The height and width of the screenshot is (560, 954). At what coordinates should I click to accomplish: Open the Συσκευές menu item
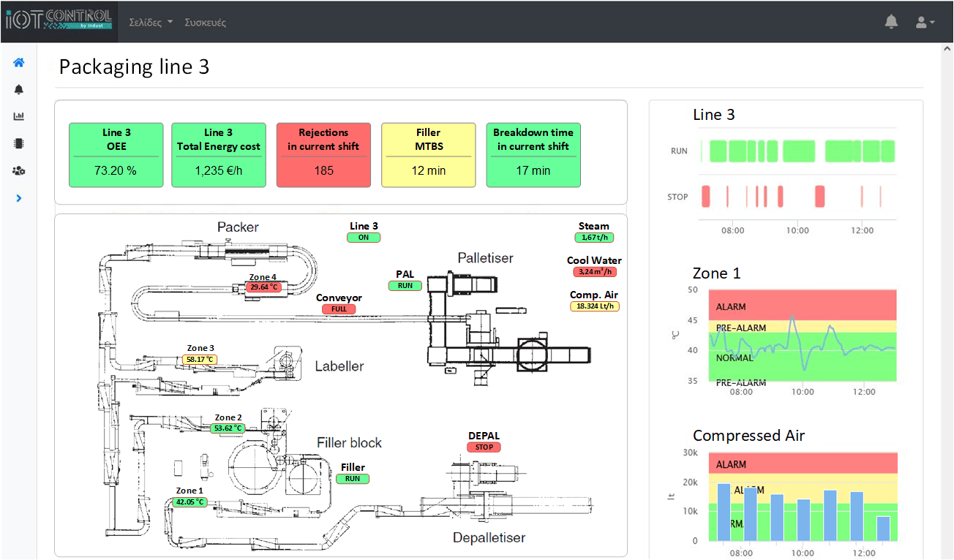point(206,23)
